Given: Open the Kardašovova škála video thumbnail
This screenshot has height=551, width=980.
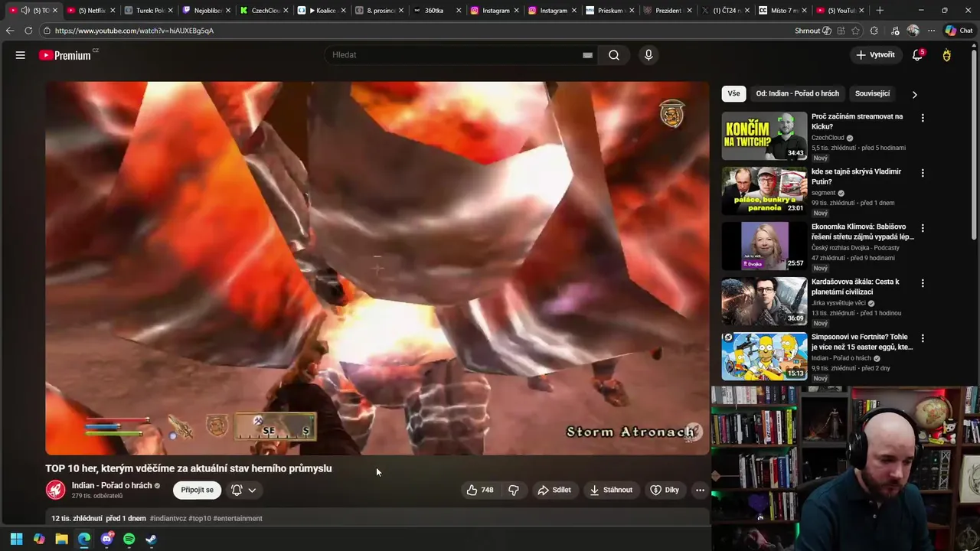Looking at the screenshot, I should [x=764, y=301].
